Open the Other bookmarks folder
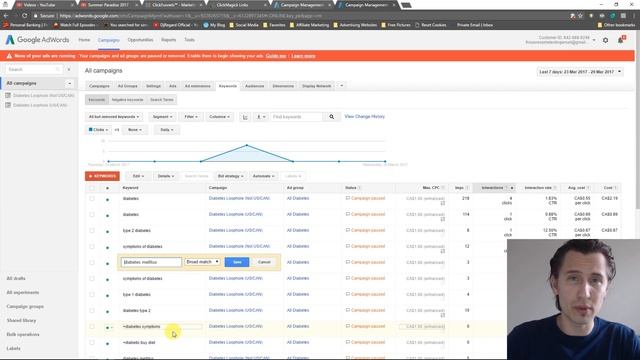 click(x=616, y=25)
